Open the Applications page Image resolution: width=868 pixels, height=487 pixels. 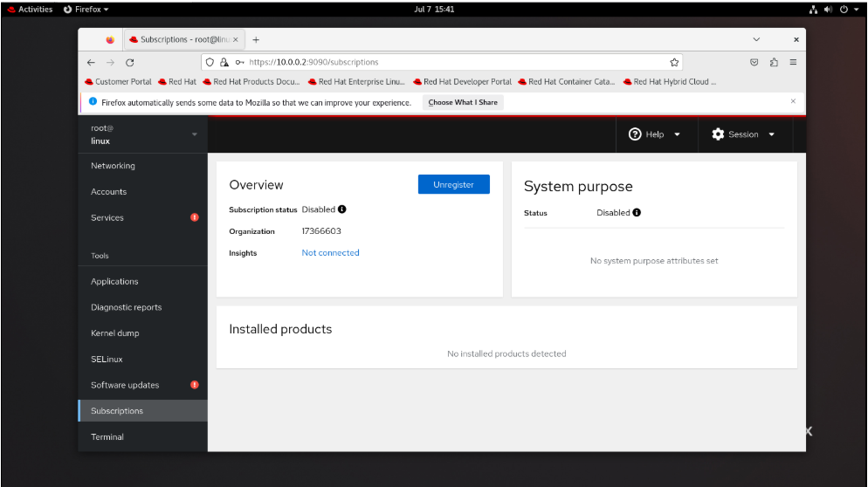(114, 282)
